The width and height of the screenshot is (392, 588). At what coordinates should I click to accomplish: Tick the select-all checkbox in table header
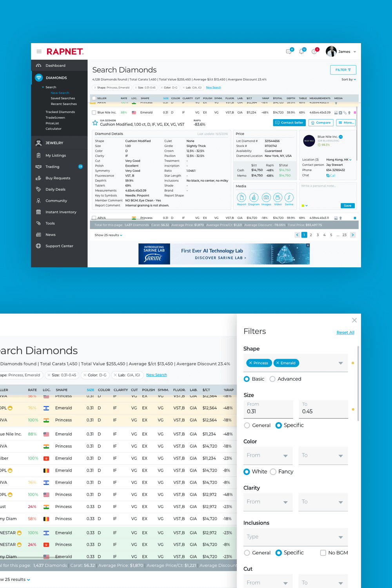tap(94, 98)
